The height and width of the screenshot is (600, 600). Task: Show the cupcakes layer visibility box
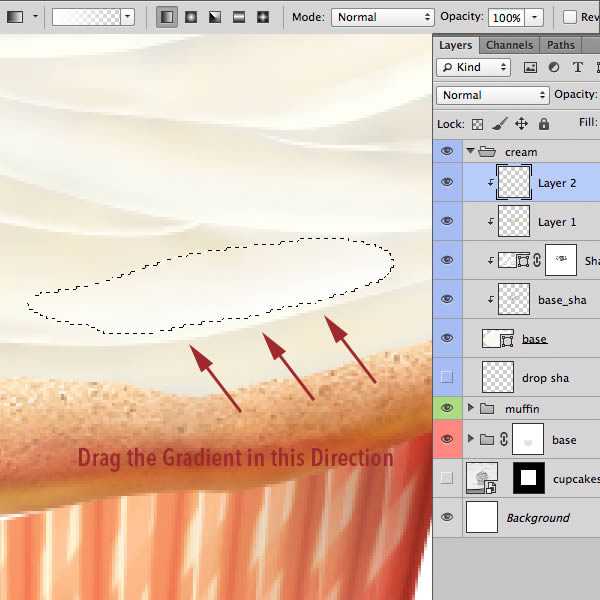click(x=447, y=478)
